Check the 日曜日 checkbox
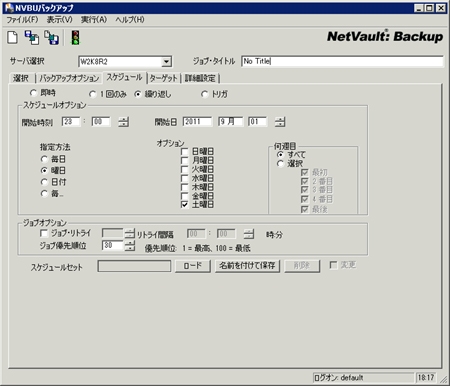The height and width of the screenshot is (386, 450). (184, 152)
